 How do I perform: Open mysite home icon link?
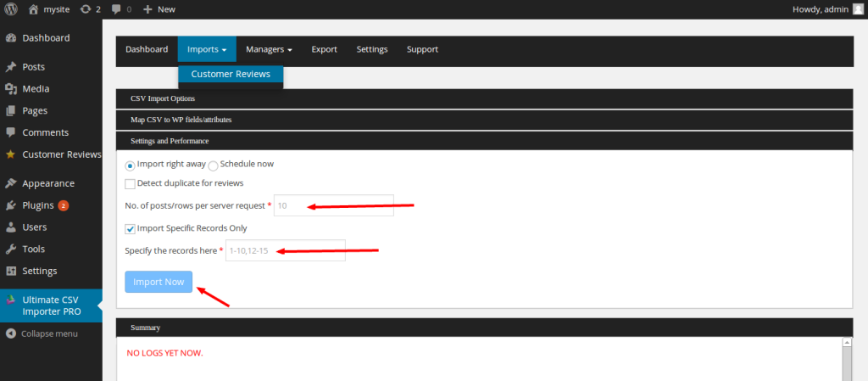tap(34, 8)
